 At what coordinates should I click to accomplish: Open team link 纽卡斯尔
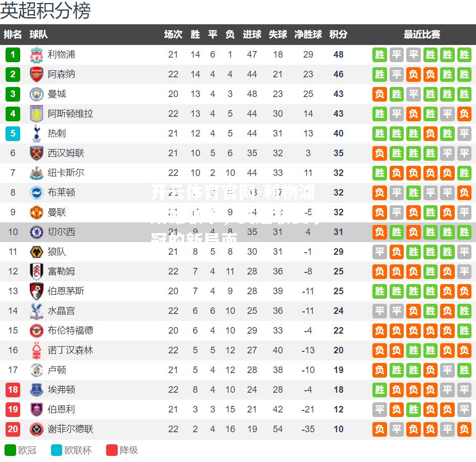coord(66,173)
